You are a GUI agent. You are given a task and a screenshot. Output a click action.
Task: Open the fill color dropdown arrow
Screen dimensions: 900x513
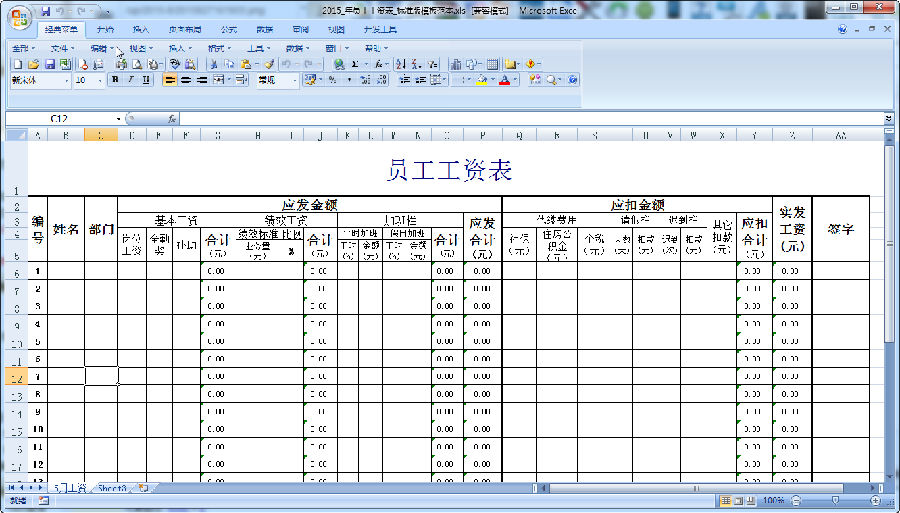pos(493,80)
